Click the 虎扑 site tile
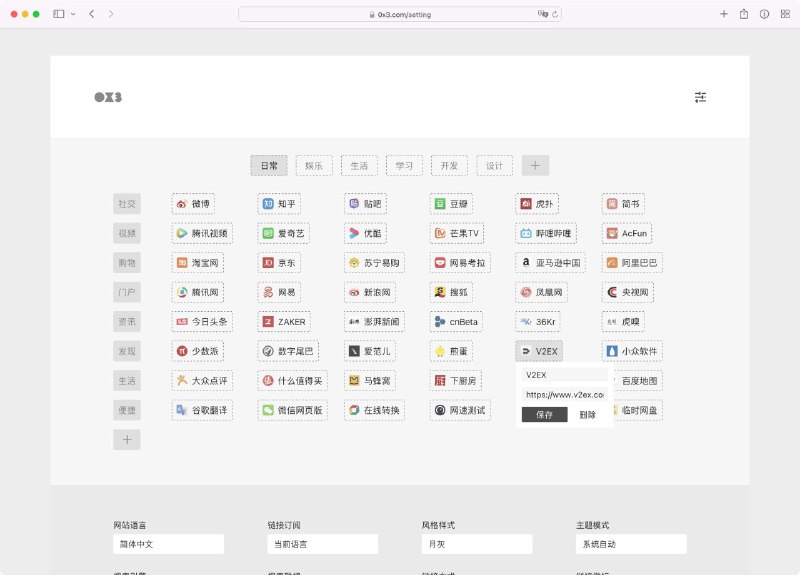The image size is (800, 575). pos(537,204)
